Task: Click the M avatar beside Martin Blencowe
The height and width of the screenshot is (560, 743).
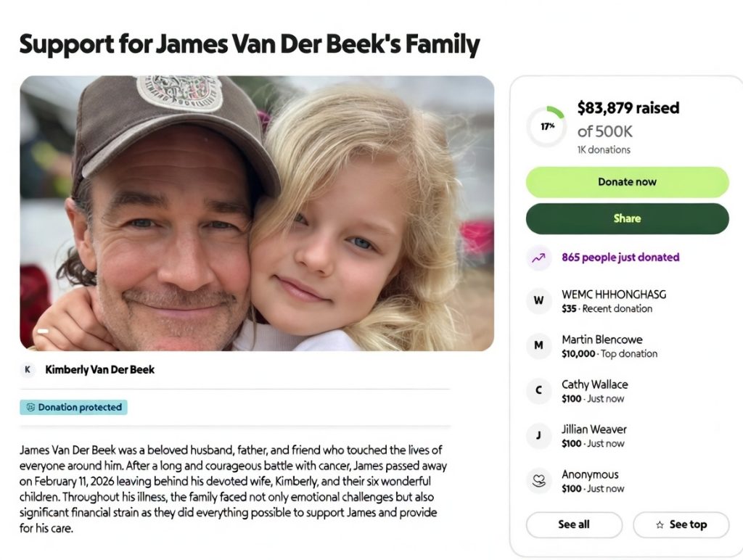Action: click(538, 345)
